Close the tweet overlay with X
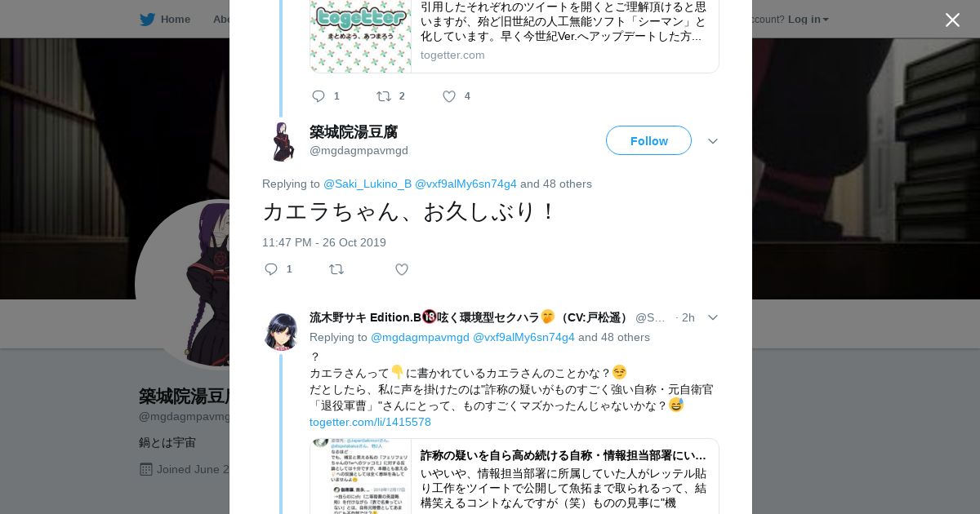 pos(952,20)
